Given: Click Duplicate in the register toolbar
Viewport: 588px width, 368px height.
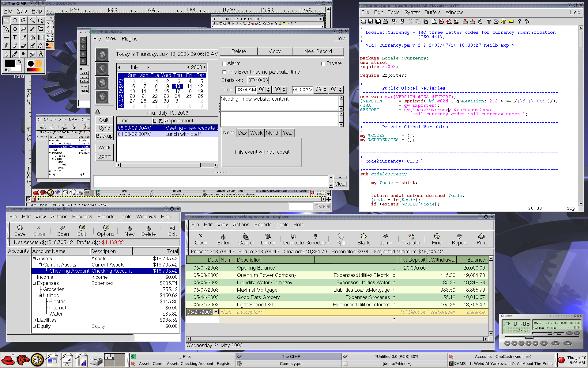Looking at the screenshot, I should click(293, 239).
